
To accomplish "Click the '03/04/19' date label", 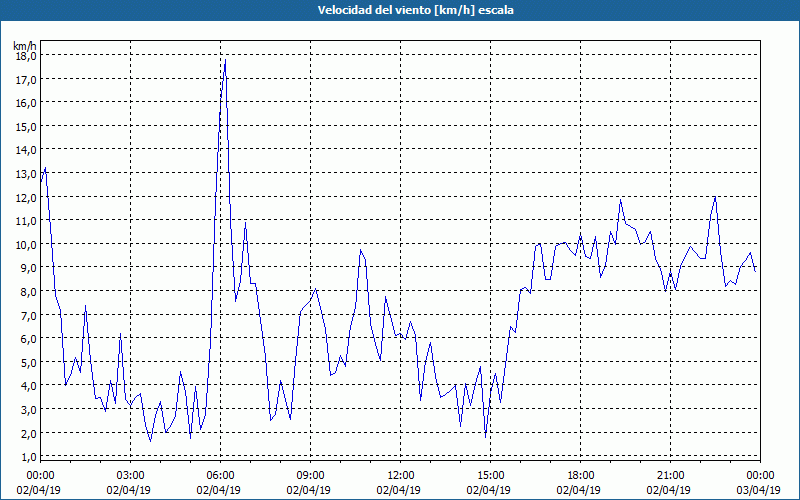I will [759, 490].
